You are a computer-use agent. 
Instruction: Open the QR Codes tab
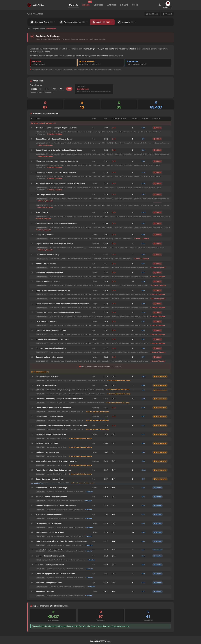[98, 5]
